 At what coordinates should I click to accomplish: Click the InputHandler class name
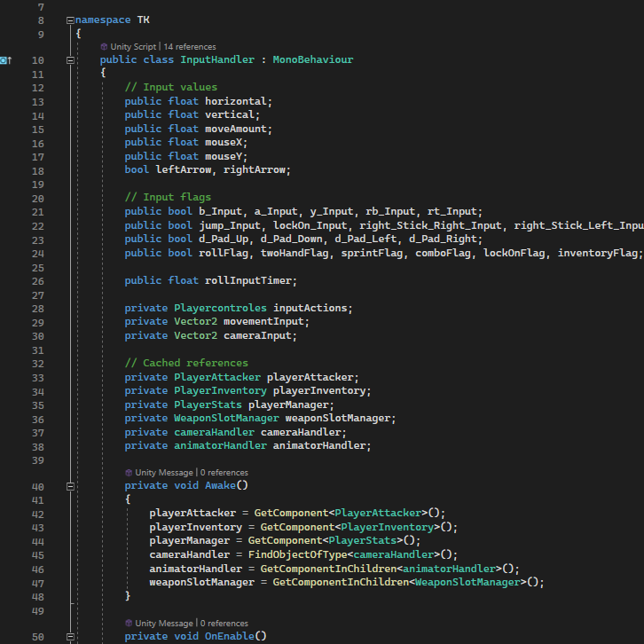tap(217, 59)
